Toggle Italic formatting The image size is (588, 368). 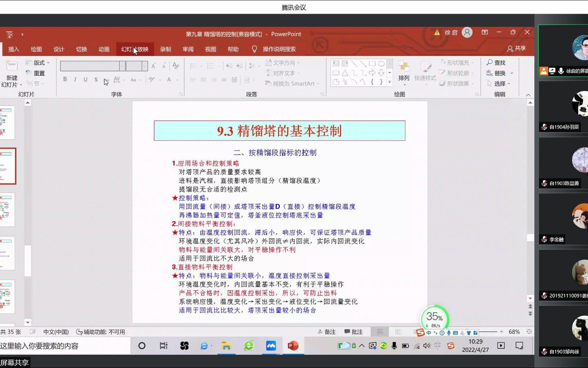point(75,79)
